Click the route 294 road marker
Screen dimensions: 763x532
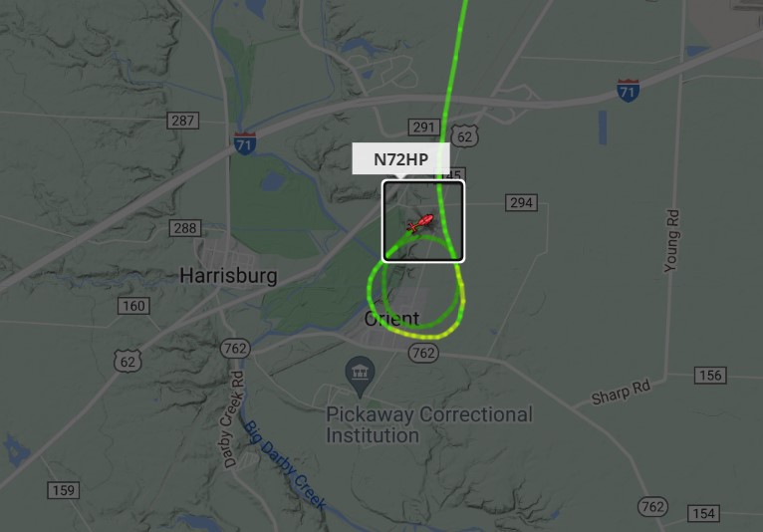pyautogui.click(x=521, y=202)
